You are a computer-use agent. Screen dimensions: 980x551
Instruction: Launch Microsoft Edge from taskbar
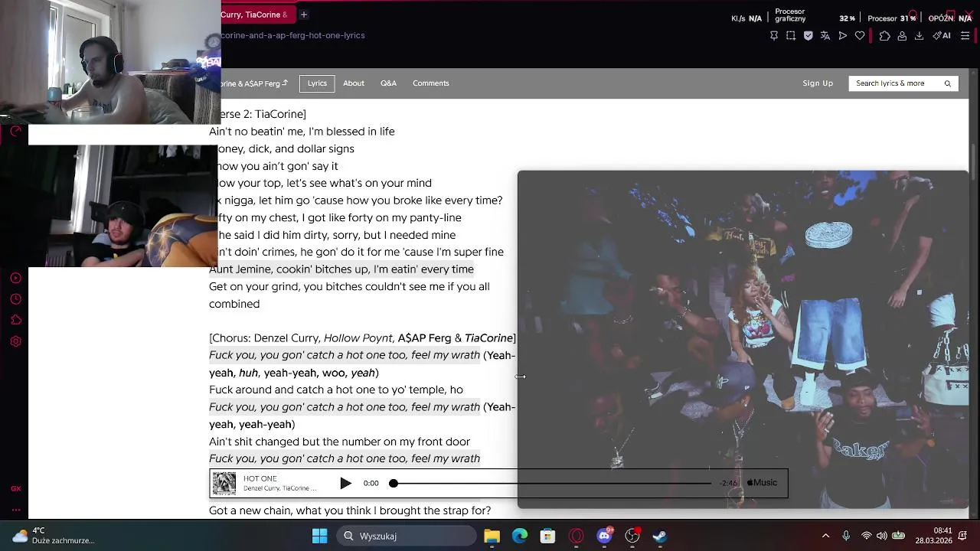(520, 536)
